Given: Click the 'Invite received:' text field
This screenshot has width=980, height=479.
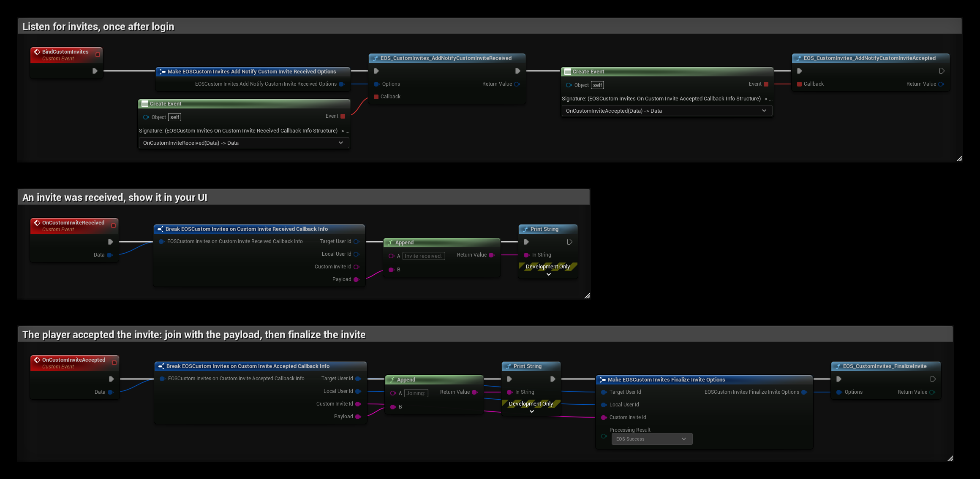Looking at the screenshot, I should coord(424,256).
